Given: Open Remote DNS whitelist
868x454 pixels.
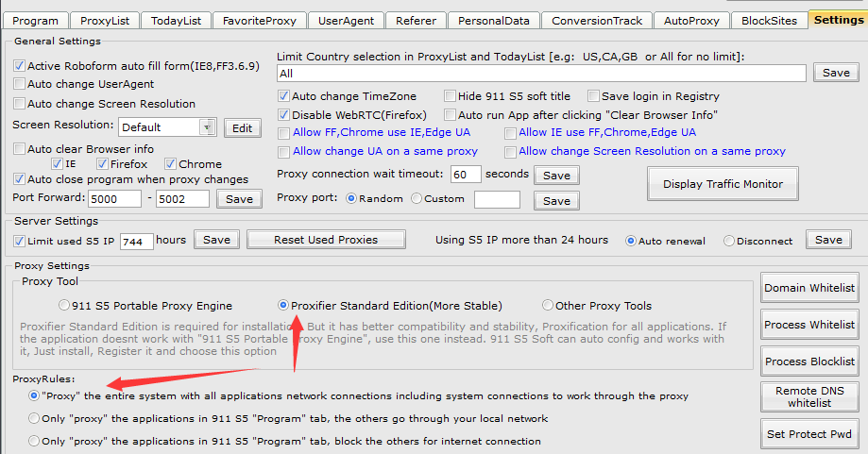Looking at the screenshot, I should 809,396.
